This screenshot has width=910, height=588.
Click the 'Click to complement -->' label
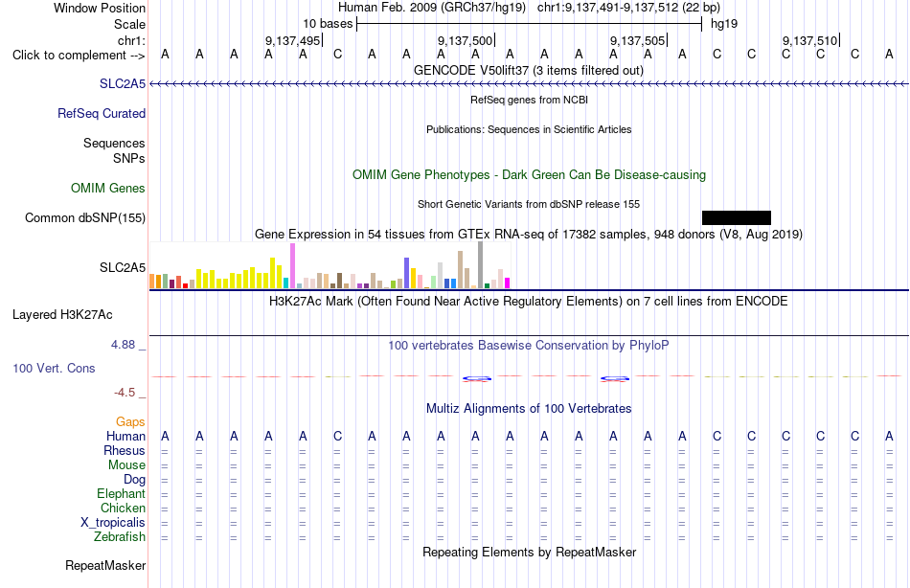(79, 56)
